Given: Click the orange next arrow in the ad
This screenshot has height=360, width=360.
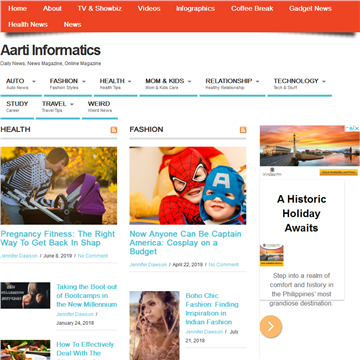Looking at the screenshot, I should pyautogui.click(x=271, y=326).
